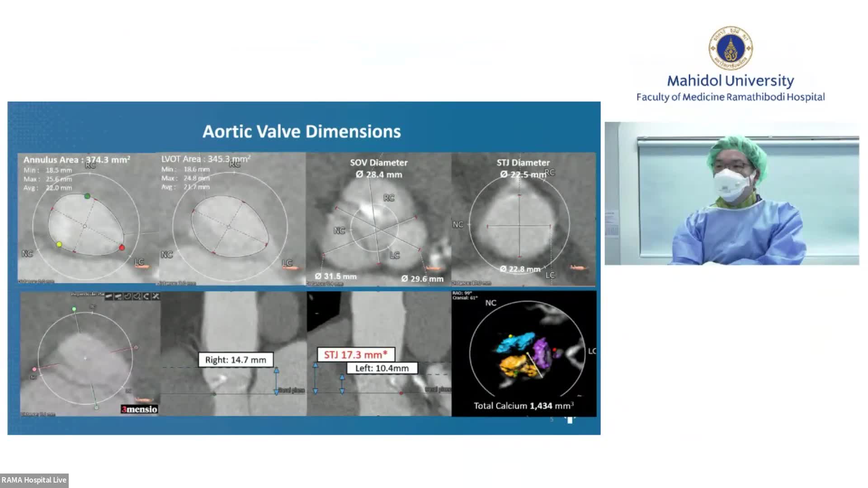The image size is (868, 488).
Task: Click the RAMA Hospital Live label
Action: pyautogui.click(x=34, y=480)
